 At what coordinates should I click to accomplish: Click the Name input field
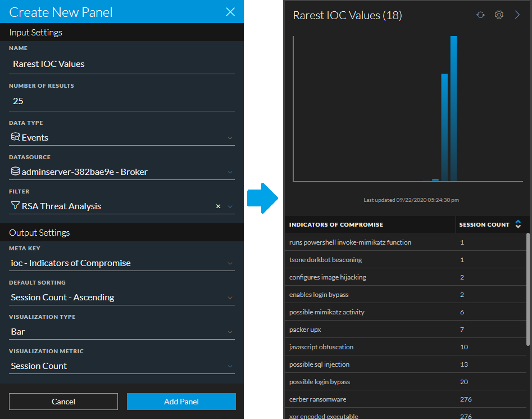tap(122, 64)
